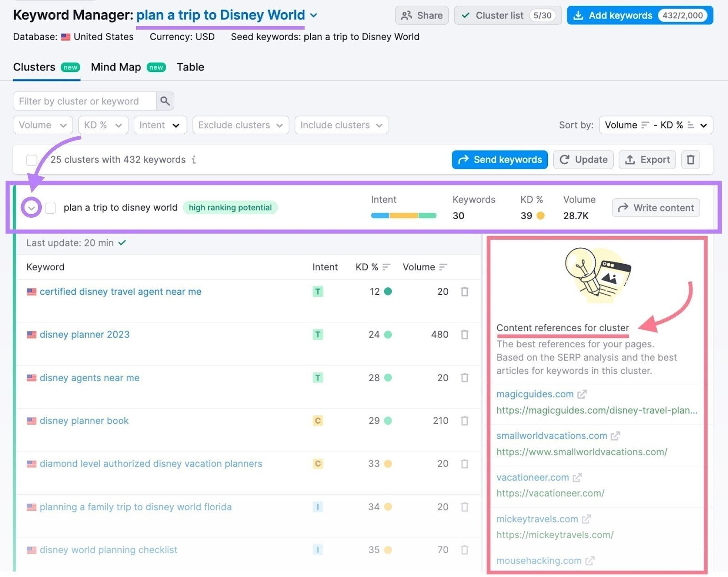Viewport: 728px width, 577px height.
Task: Delete keyword disney world planning checklist
Action: pyautogui.click(x=465, y=550)
